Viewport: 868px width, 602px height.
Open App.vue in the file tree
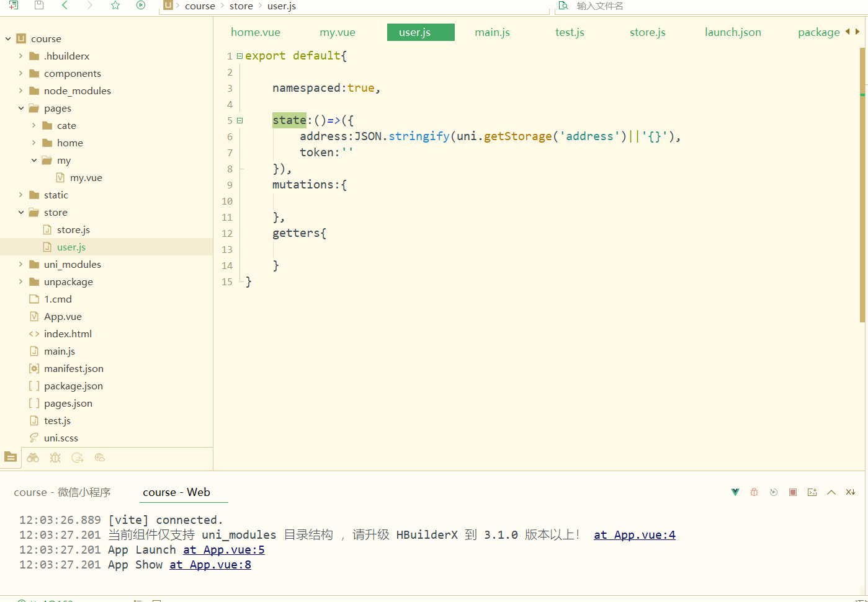(x=63, y=316)
